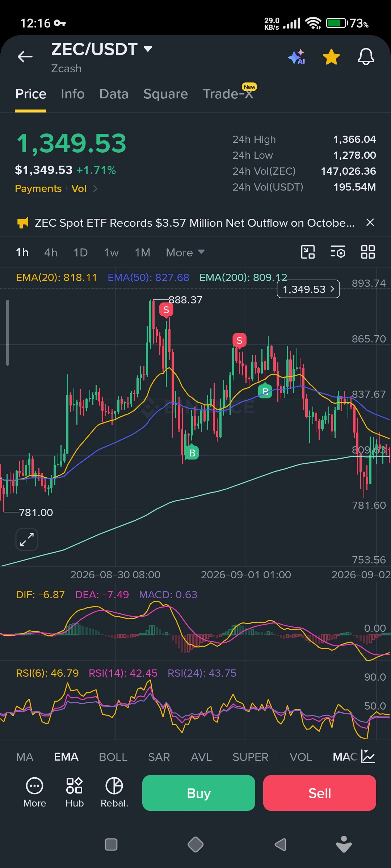Enable the MA indicator

25,757
